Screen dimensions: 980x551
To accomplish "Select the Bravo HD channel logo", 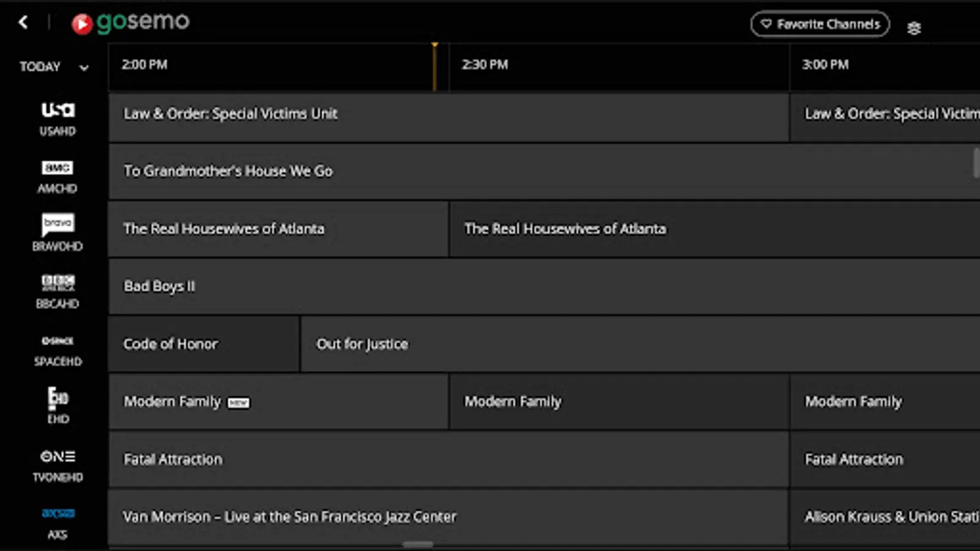I will (x=58, y=224).
